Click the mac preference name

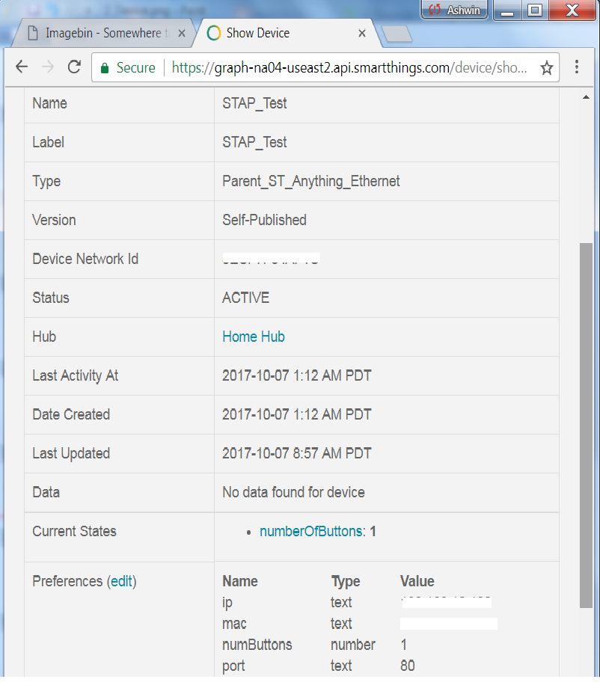[234, 624]
